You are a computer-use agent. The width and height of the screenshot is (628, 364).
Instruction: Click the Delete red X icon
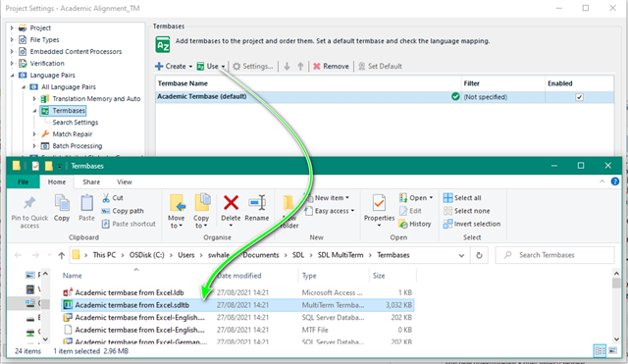[x=231, y=203]
